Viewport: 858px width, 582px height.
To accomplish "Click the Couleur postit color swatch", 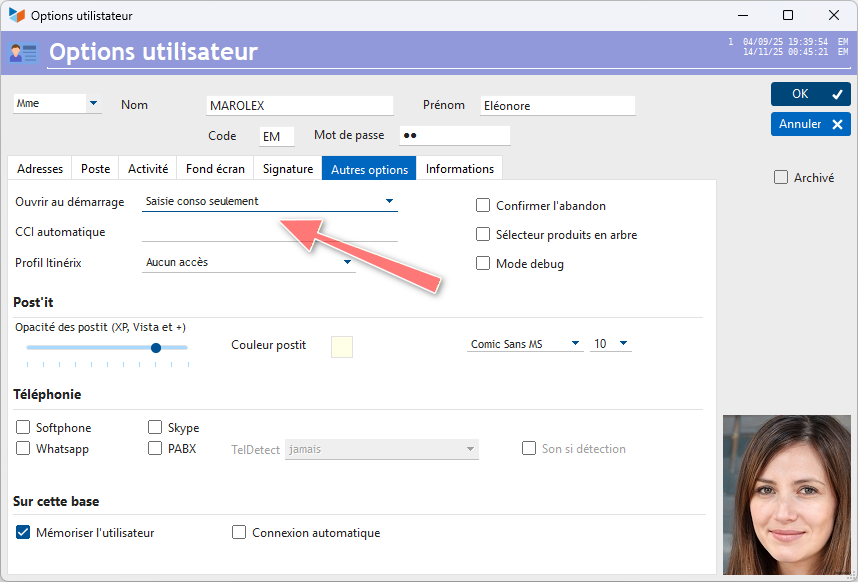I will (x=342, y=347).
